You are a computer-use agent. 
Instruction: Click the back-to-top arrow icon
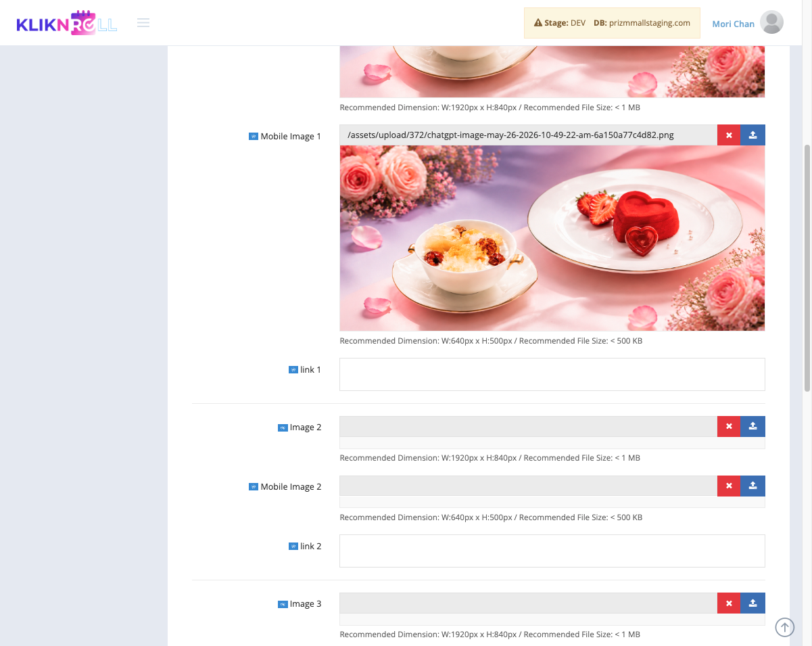[x=784, y=628]
